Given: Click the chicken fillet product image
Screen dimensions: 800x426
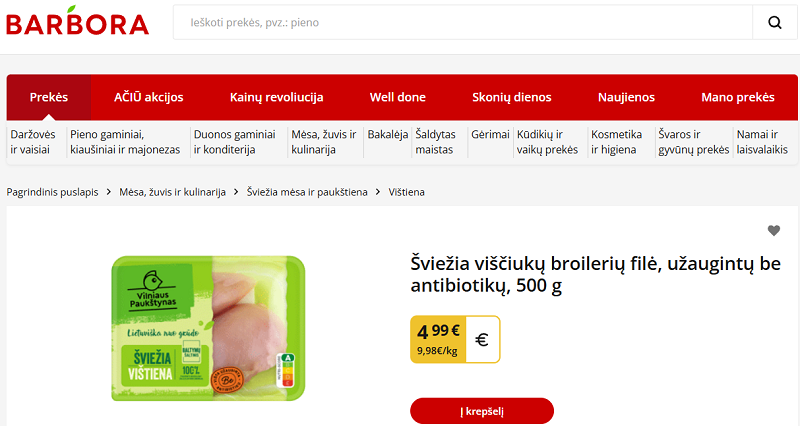Looking at the screenshot, I should (208, 328).
